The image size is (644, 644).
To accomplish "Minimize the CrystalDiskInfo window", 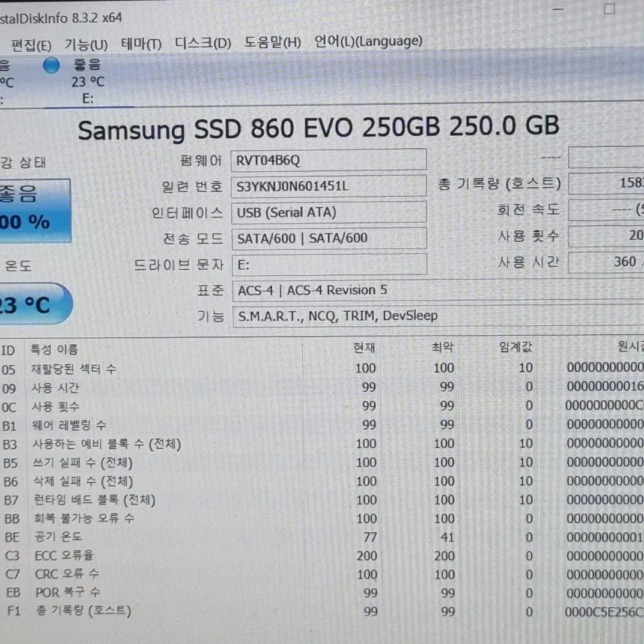I will coord(557,9).
